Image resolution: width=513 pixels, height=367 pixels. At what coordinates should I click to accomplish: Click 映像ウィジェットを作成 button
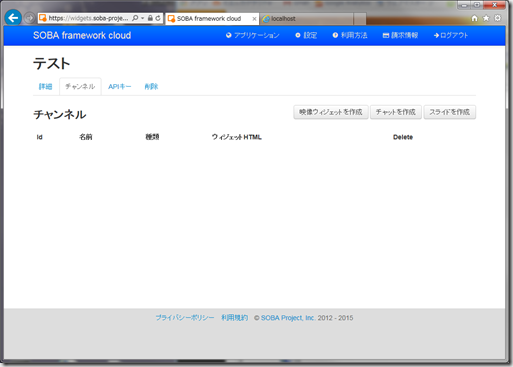pos(331,112)
